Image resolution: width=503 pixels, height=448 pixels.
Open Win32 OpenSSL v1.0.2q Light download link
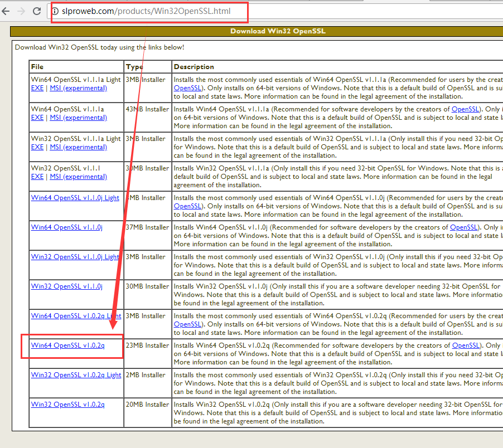tap(76, 375)
